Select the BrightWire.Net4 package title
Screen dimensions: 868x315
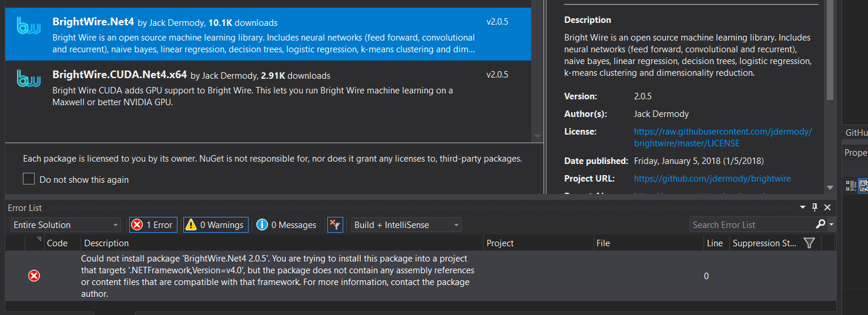point(93,22)
